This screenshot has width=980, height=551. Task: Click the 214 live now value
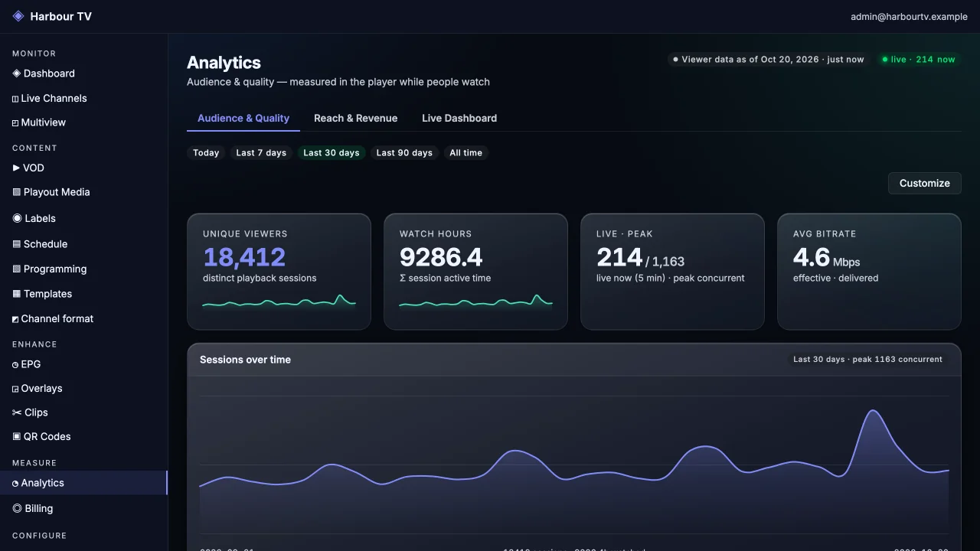pos(619,257)
